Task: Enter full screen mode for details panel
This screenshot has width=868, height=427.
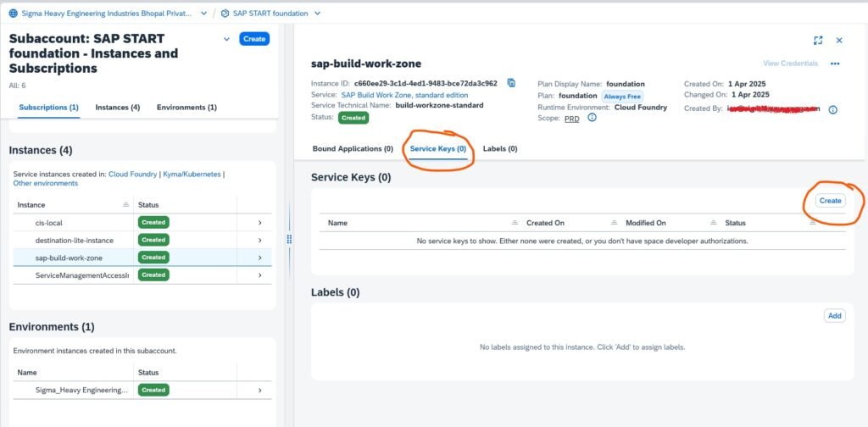Action: pos(818,40)
